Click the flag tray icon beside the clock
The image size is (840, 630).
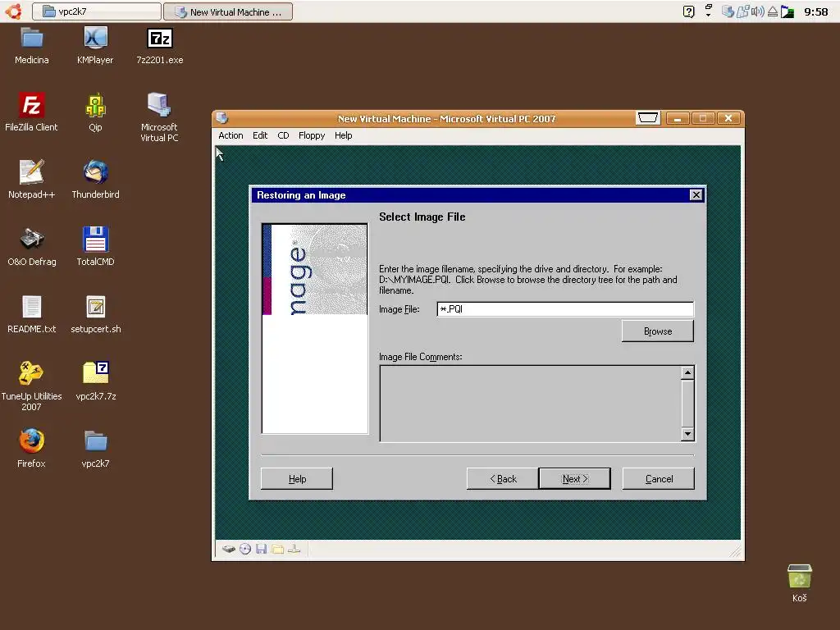point(787,11)
